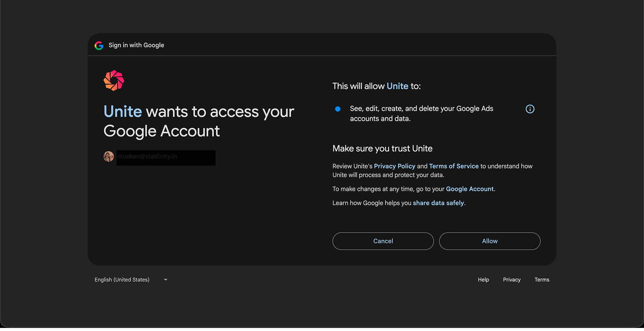Allow Unite access to Google Account
This screenshot has height=331, width=644.
pyautogui.click(x=490, y=241)
